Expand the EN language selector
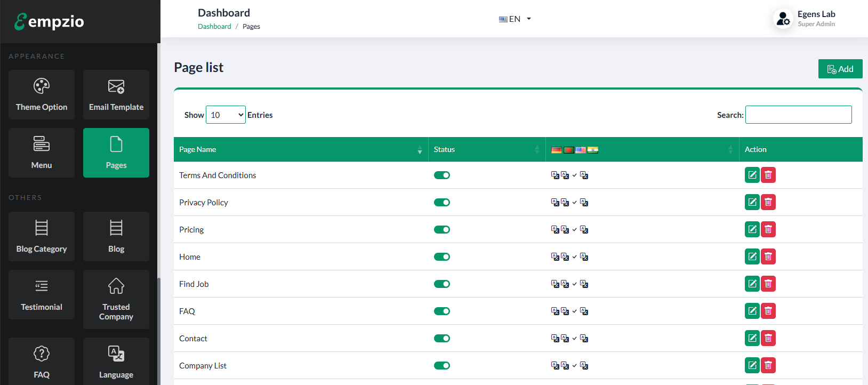This screenshot has height=385, width=868. point(515,19)
